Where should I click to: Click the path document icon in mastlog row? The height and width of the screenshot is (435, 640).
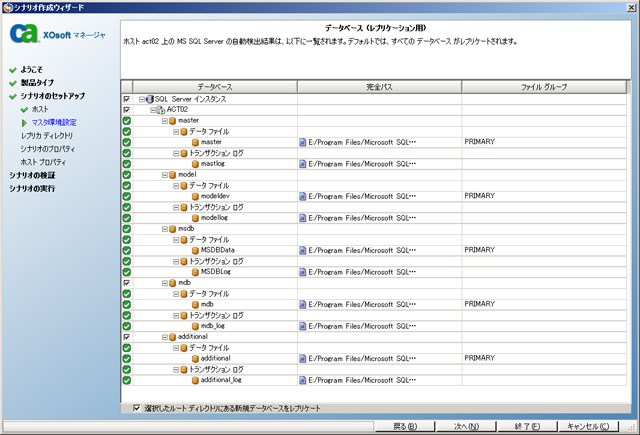coord(302,164)
